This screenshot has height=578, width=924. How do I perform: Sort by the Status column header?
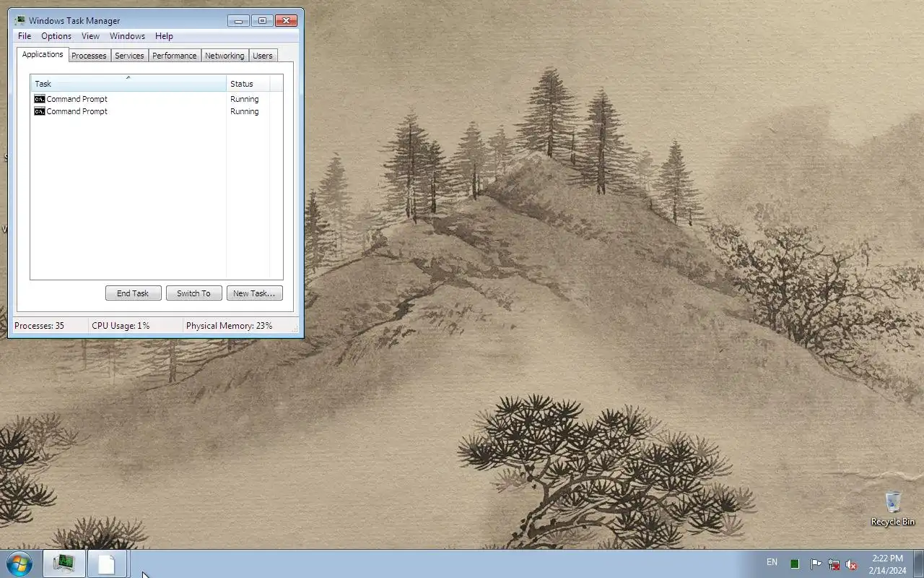click(248, 83)
